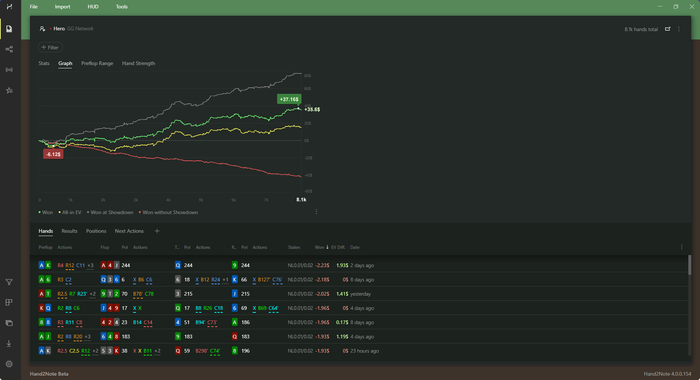Select the Hands tab
Screen dimensions: 700x380
tap(46, 231)
